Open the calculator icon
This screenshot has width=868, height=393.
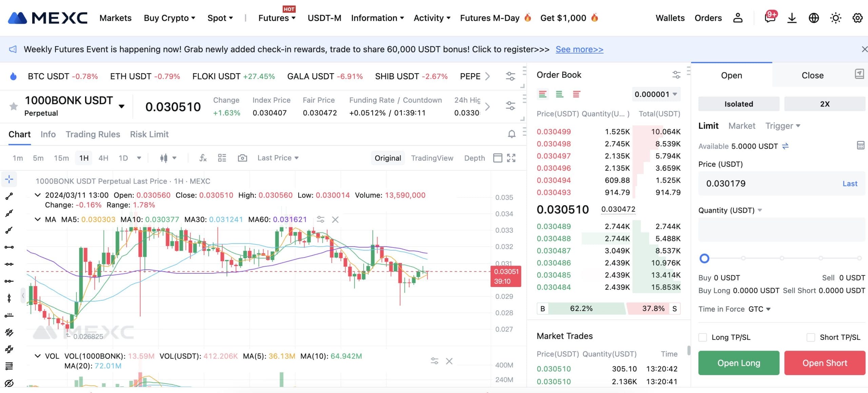click(861, 146)
